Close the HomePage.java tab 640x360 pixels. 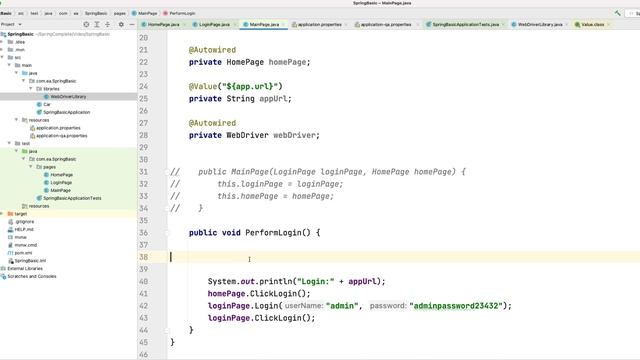(x=184, y=24)
